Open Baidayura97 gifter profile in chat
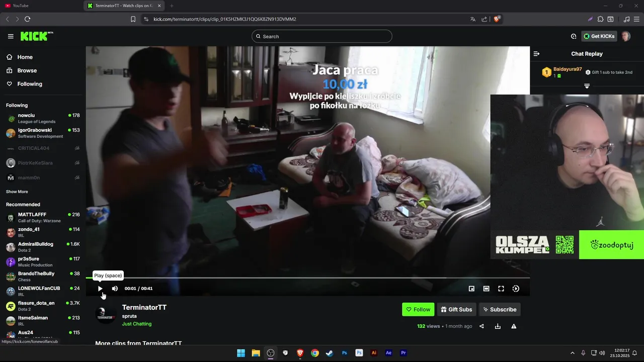The width and height of the screenshot is (644, 362). 568,69
